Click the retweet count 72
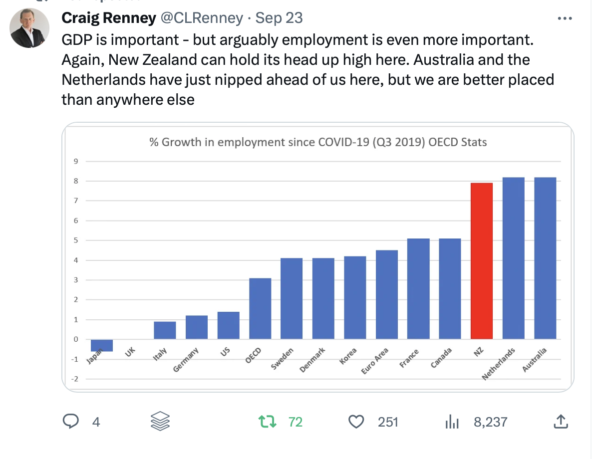 coord(295,422)
